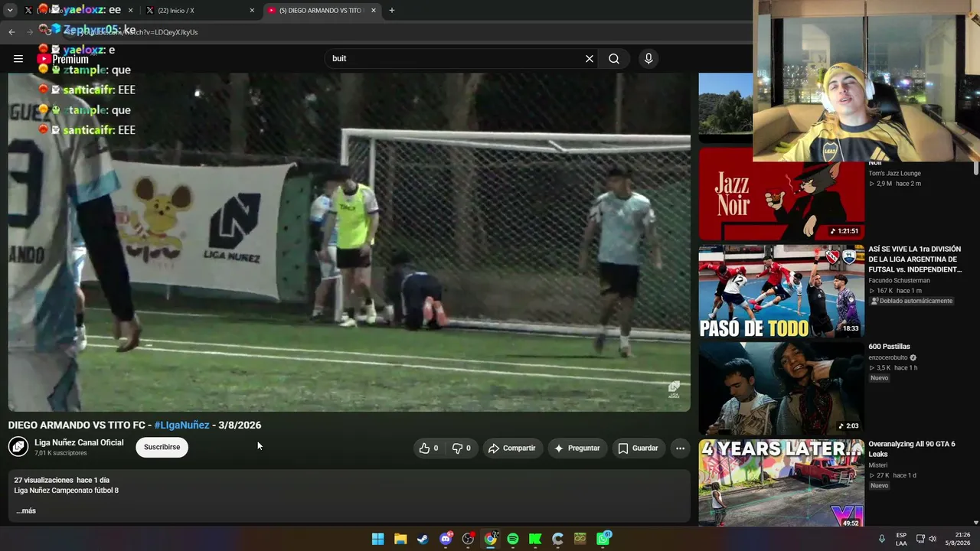The width and height of the screenshot is (980, 551).
Task: Click the '27 visualizaciones hace 1 día' text
Action: pyautogui.click(x=62, y=481)
